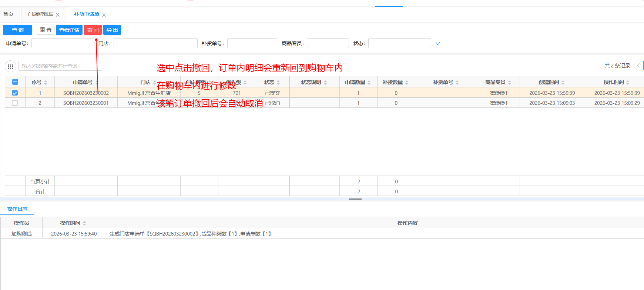
Task: Open the 状态 filter dropdown
Action: coord(399,43)
